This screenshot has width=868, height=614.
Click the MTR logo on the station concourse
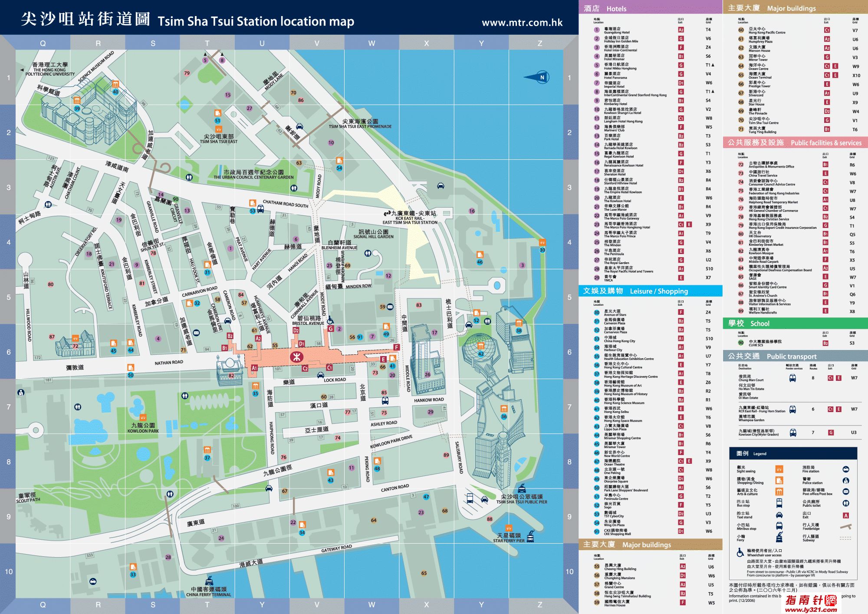[x=297, y=357]
